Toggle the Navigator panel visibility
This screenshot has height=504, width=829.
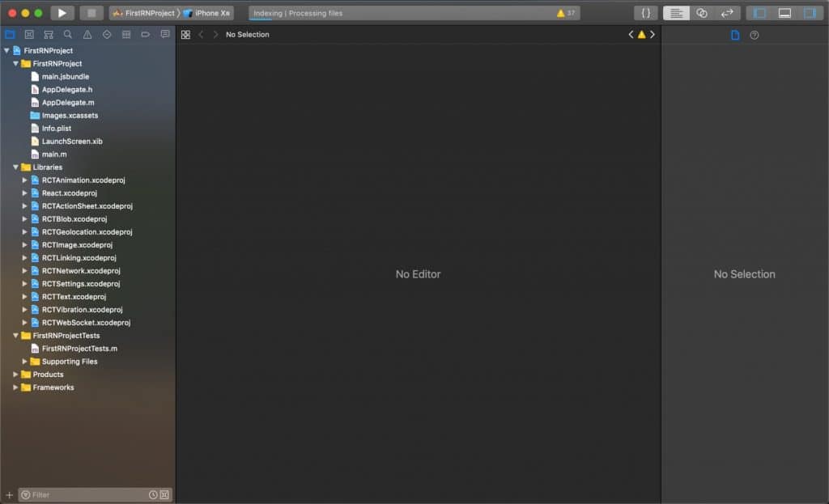759,13
